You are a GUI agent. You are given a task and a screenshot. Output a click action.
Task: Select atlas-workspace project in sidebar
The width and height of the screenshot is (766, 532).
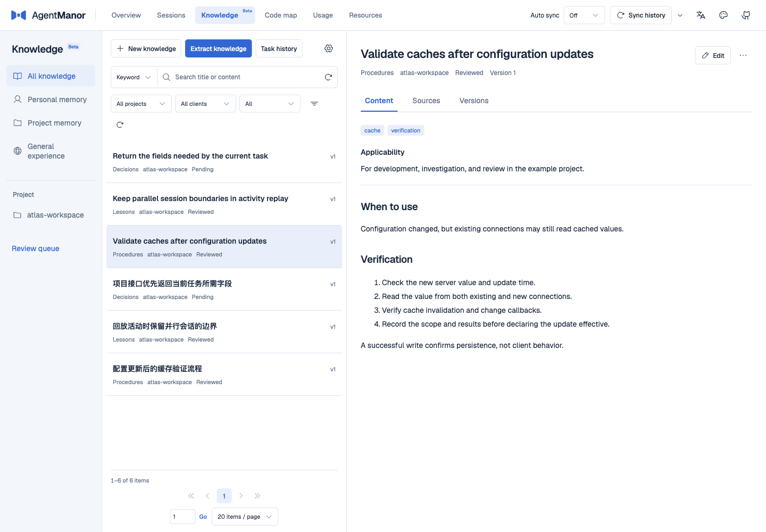pos(51,215)
